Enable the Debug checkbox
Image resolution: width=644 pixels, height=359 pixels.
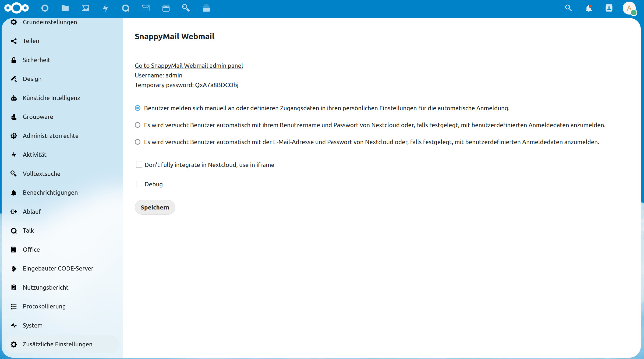tap(139, 184)
